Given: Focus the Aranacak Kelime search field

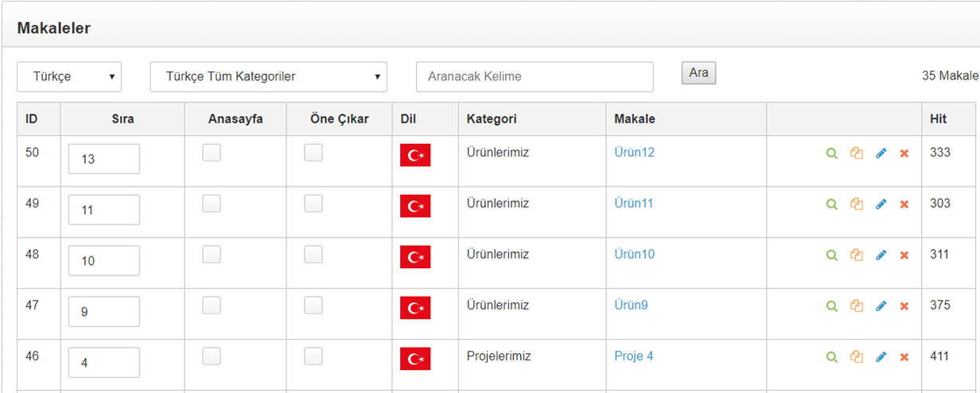Looking at the screenshot, I should click(x=535, y=77).
